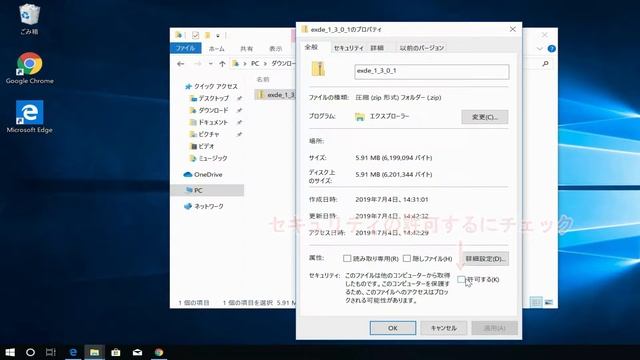Click Explorer back navigation arrow

180,64
